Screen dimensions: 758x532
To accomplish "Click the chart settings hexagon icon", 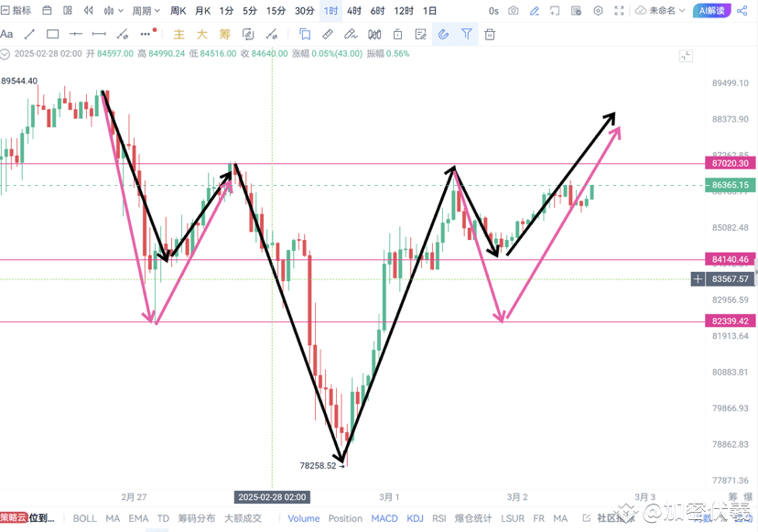I will [598, 11].
